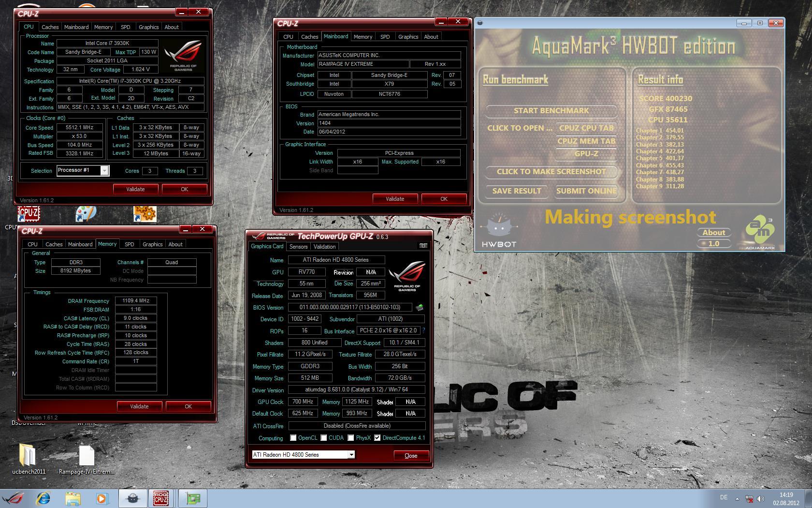Click the Model RAMPAGE IV EXTREME field
Screen dimensions: 812x508
363,64
